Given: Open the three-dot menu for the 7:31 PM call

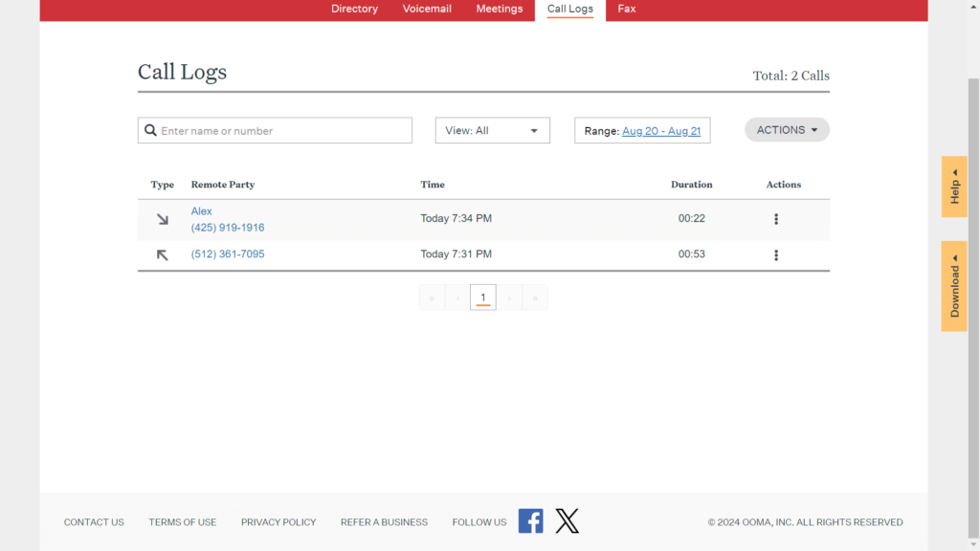Looking at the screenshot, I should pos(775,254).
